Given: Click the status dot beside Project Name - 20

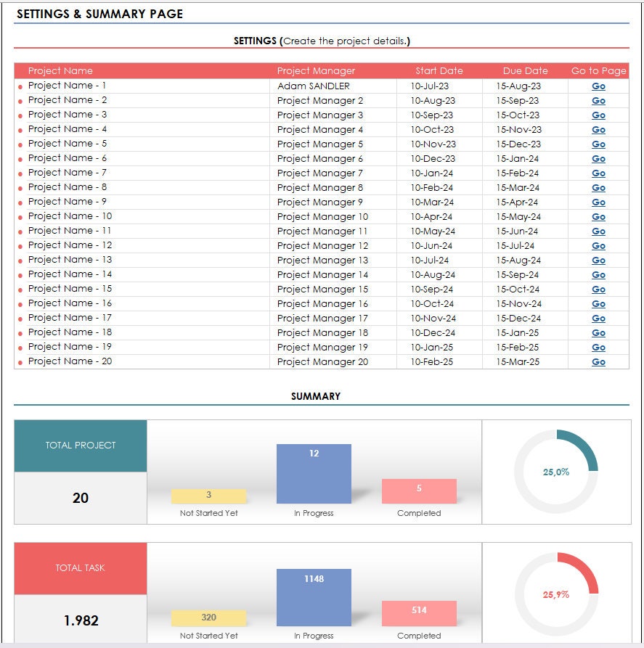Looking at the screenshot, I should pos(20,361).
